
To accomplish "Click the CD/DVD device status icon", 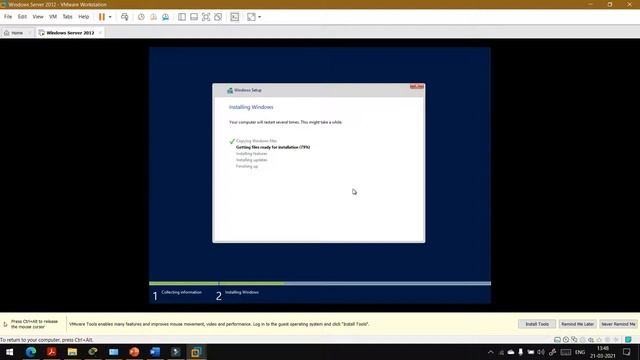I will click(x=566, y=340).
